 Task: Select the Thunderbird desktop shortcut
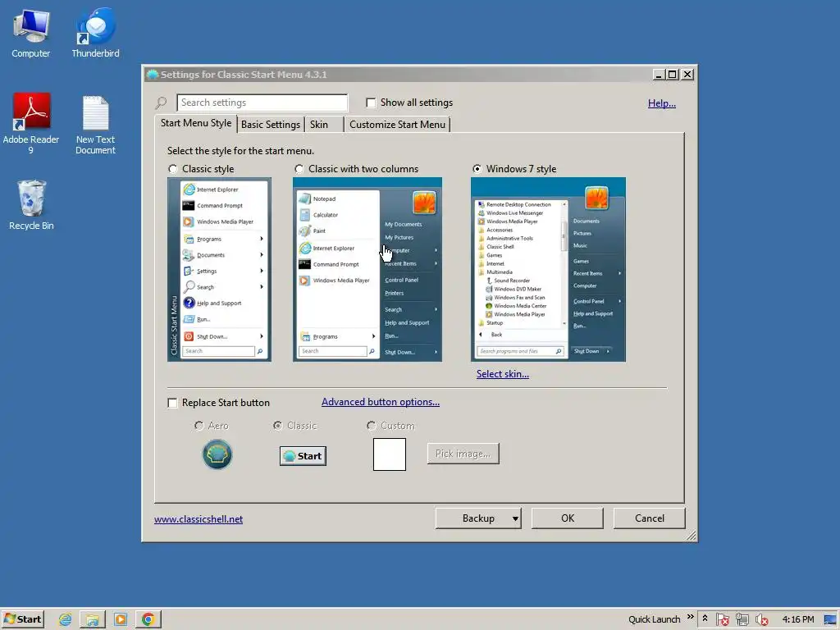pyautogui.click(x=95, y=33)
